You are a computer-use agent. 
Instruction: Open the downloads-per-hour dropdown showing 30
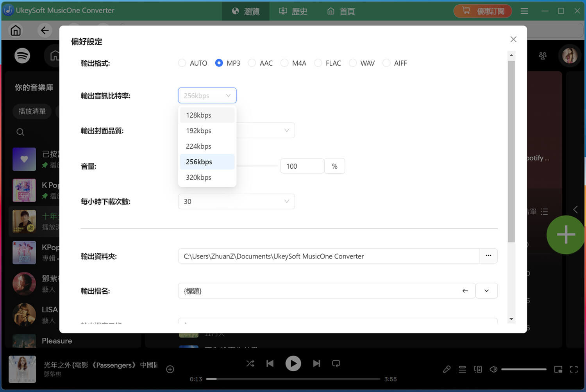(x=236, y=201)
